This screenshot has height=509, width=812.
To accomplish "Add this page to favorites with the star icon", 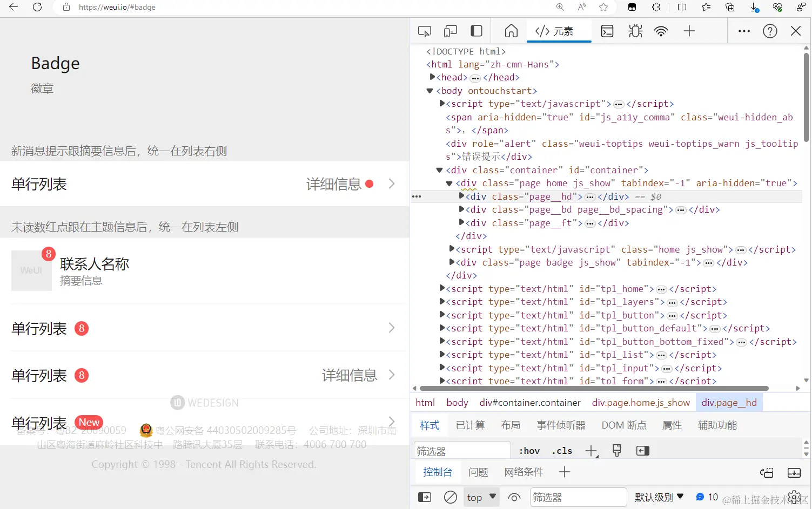I will click(x=603, y=7).
